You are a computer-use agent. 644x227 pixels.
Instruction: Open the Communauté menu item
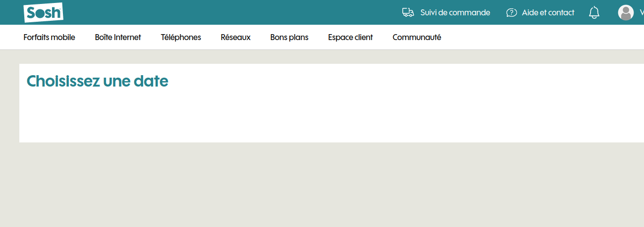[417, 37]
